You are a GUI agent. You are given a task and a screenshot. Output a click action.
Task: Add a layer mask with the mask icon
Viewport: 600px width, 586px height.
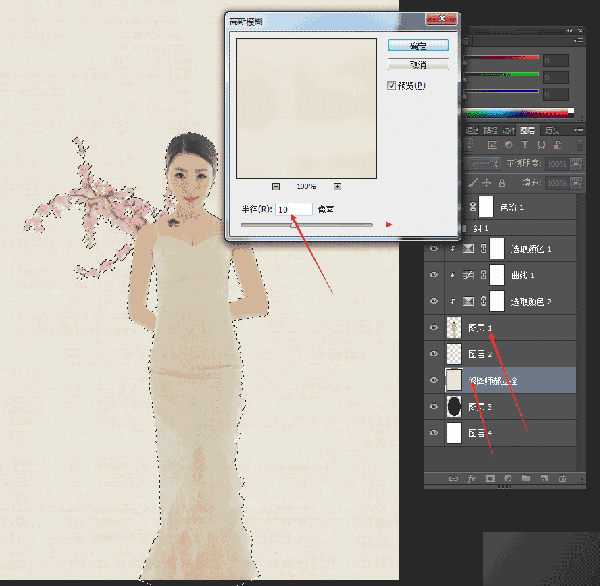click(x=490, y=478)
